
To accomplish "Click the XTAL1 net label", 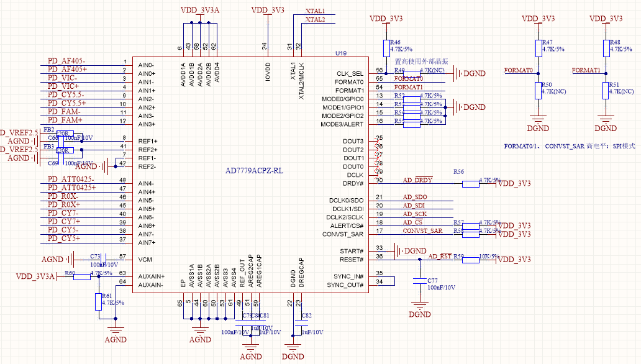I will [x=315, y=11].
